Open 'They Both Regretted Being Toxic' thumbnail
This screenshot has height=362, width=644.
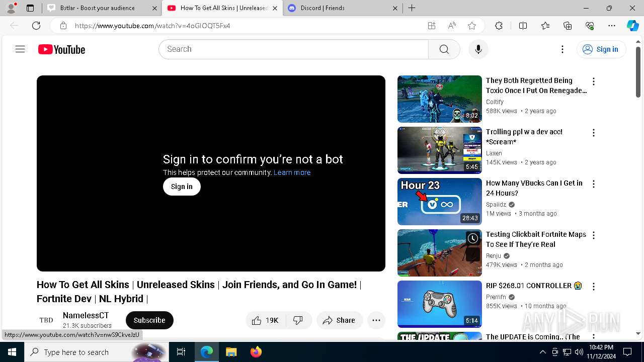(440, 99)
